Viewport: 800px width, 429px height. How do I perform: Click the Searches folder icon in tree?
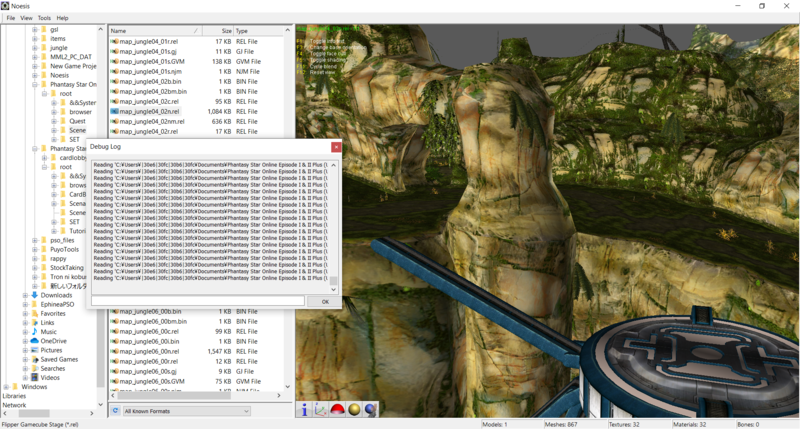click(x=34, y=368)
